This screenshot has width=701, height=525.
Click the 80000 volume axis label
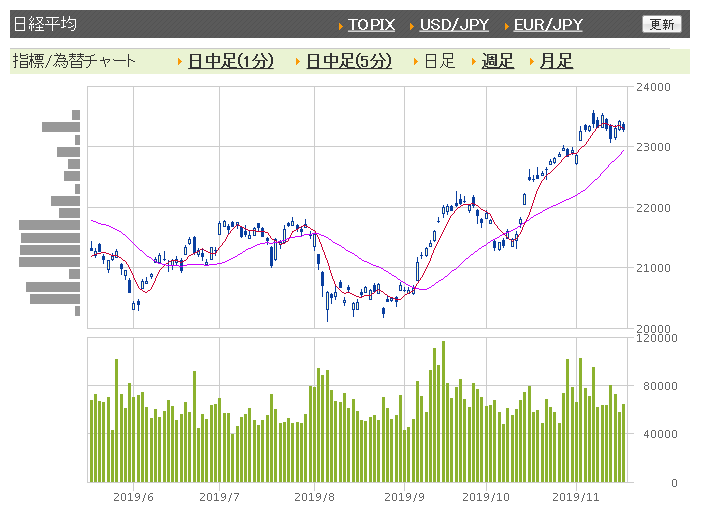(660, 386)
